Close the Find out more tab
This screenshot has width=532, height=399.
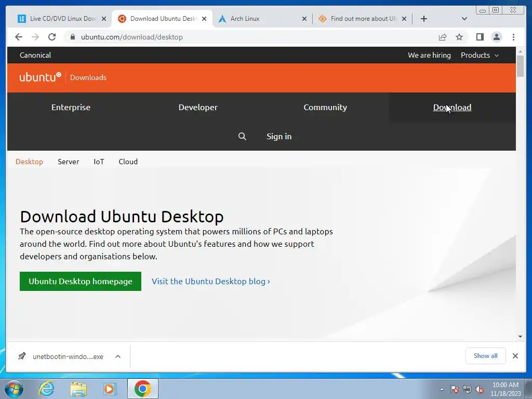click(x=404, y=19)
